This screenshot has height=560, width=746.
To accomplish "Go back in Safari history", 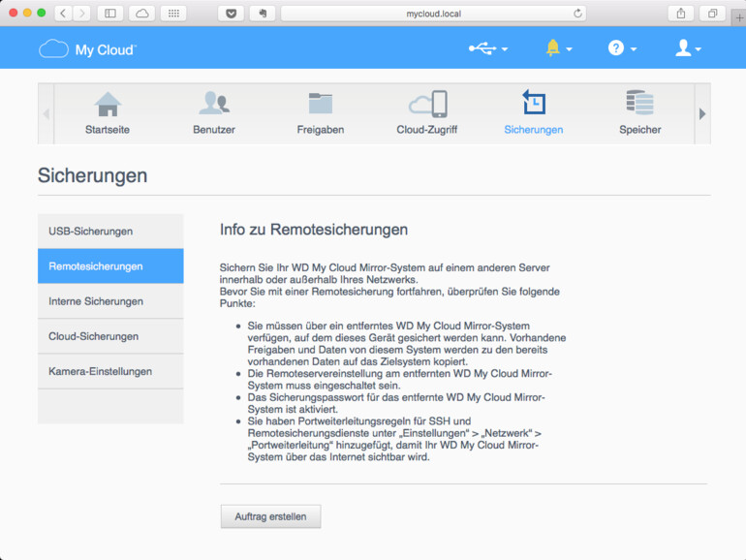I will (x=63, y=14).
